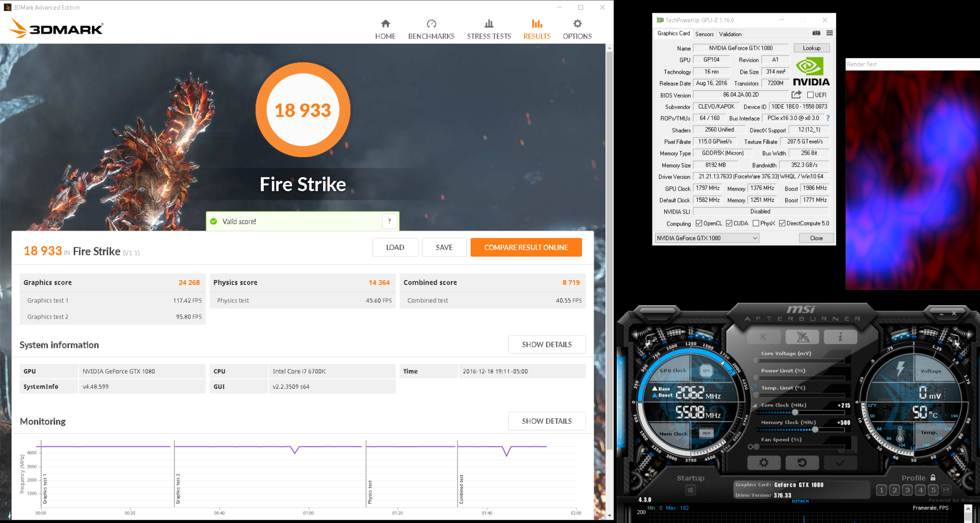Select Afterburner profile slot 2
Image resolution: width=980 pixels, height=523 pixels.
coord(895,490)
